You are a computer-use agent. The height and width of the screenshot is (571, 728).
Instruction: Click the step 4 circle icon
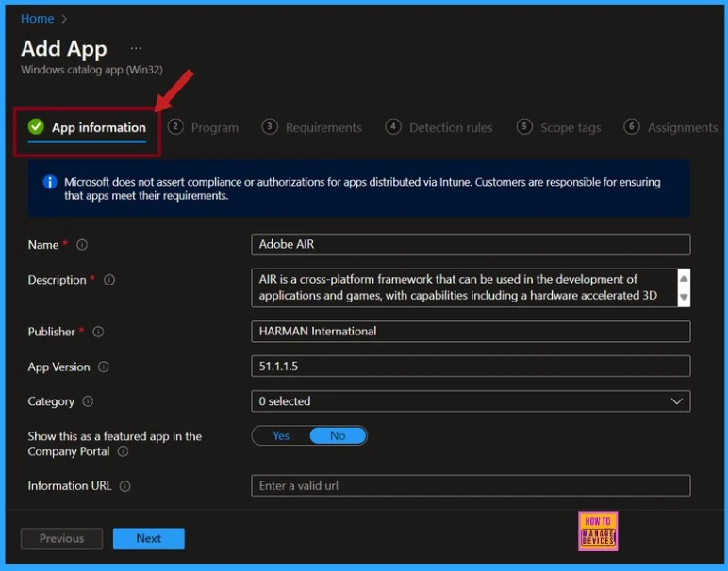pos(393,126)
